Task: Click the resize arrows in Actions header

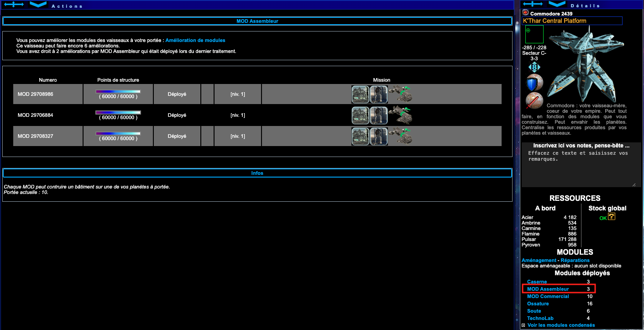Action: 14,4
